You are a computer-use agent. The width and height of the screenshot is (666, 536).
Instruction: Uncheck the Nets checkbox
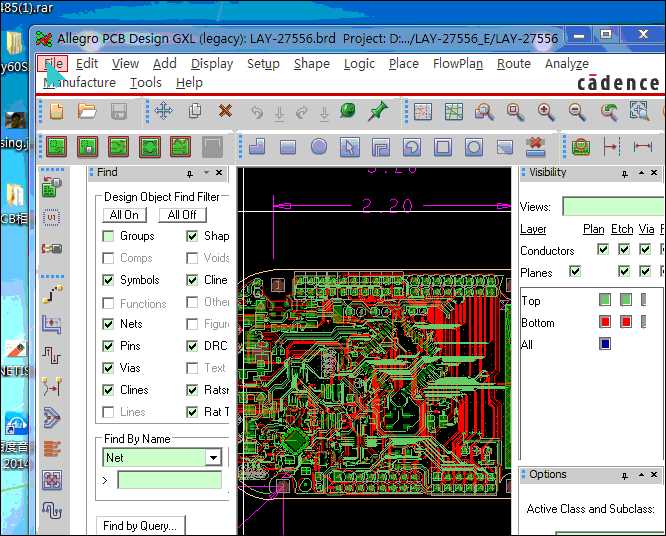coord(108,324)
